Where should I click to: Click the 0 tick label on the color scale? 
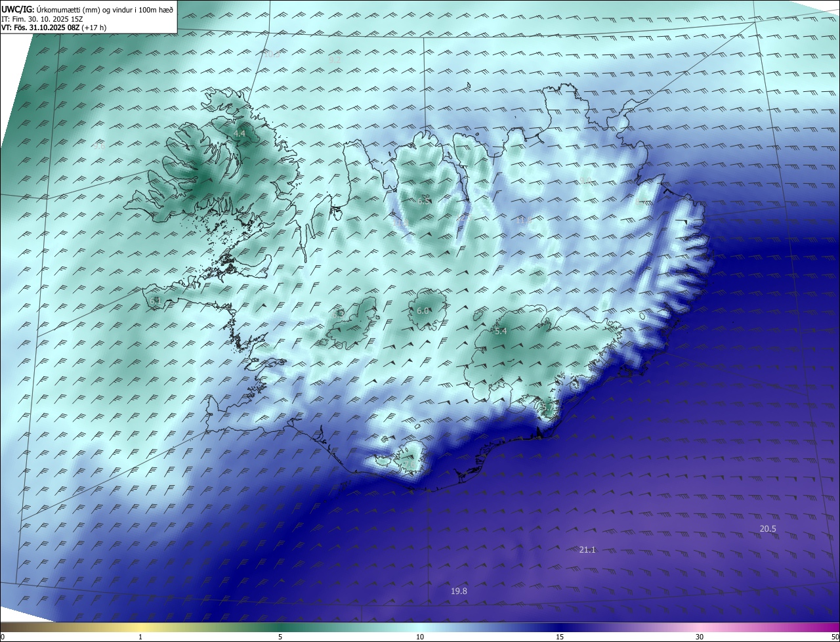click(3, 637)
